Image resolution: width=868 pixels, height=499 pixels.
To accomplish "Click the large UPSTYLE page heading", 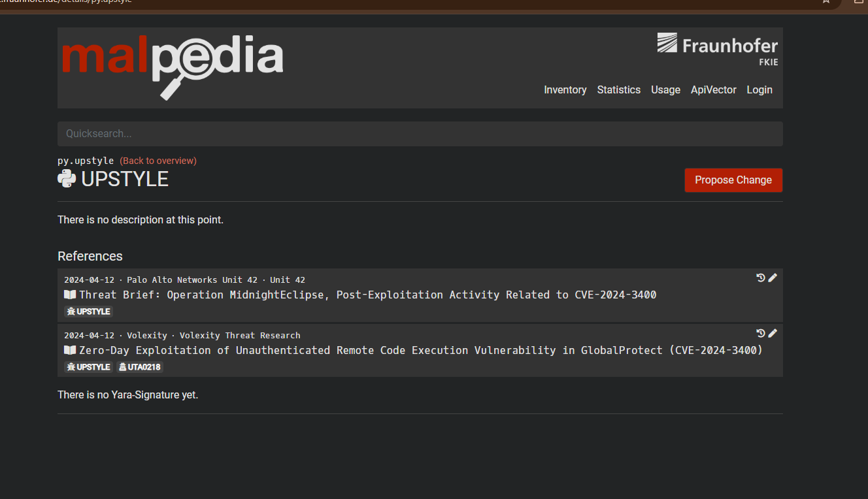I will click(x=125, y=179).
